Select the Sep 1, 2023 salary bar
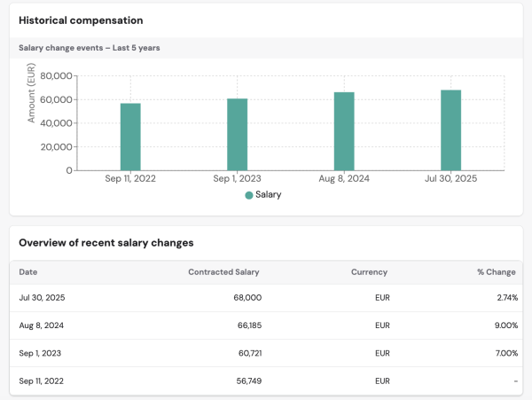Image resolution: width=532 pixels, height=400 pixels. (237, 134)
